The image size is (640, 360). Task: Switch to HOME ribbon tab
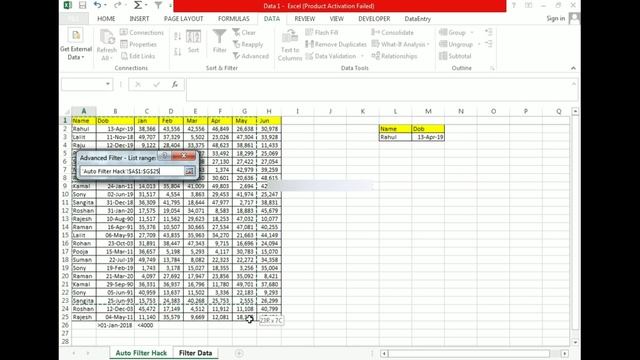click(106, 19)
